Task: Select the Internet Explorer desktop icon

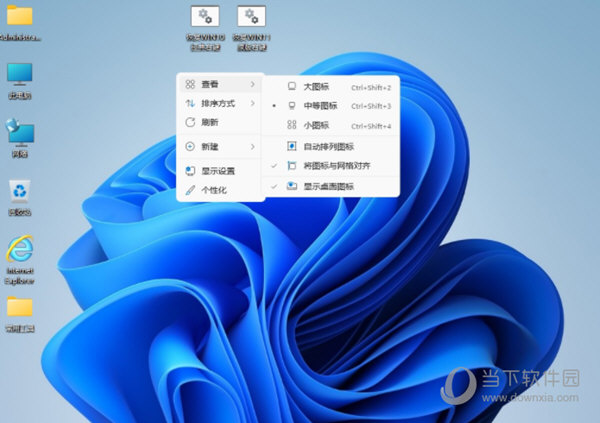Action: tap(20, 260)
